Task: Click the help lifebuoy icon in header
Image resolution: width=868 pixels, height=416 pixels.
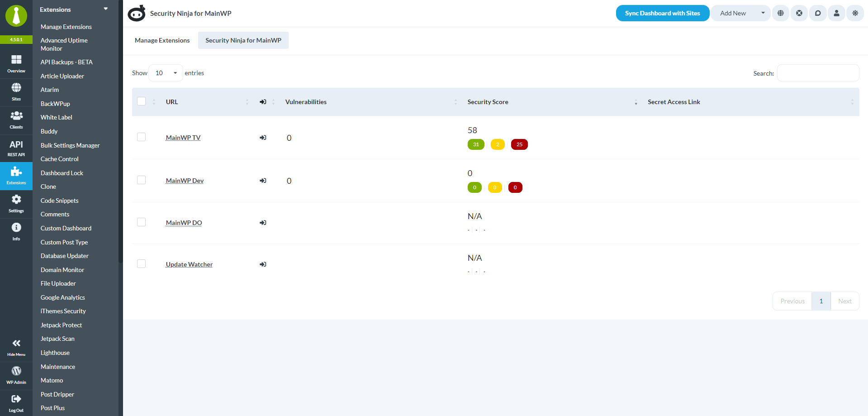Action: [x=799, y=13]
